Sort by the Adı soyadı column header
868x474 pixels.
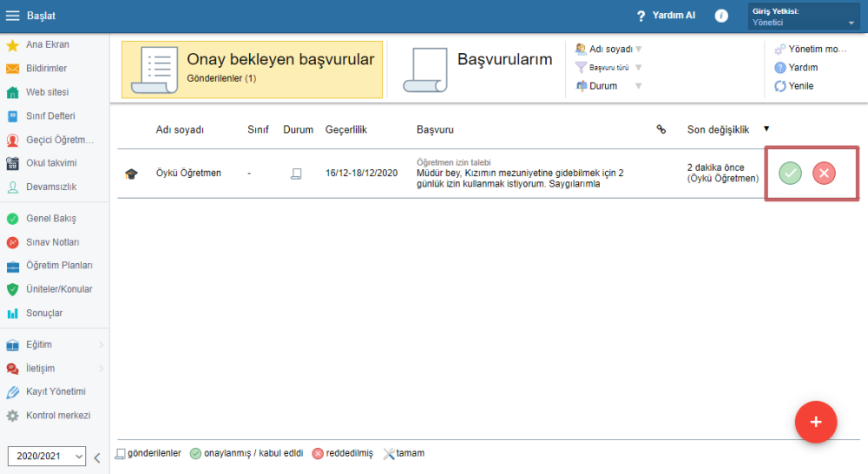[x=180, y=129]
